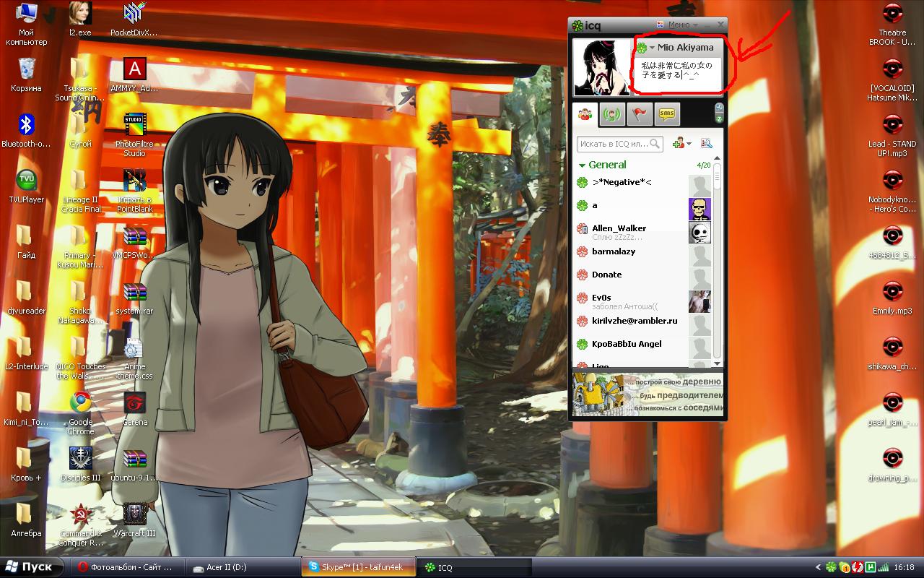Click the small Z icon on ICQ's right edge
Screen dimensions: 924x578
(x=719, y=118)
